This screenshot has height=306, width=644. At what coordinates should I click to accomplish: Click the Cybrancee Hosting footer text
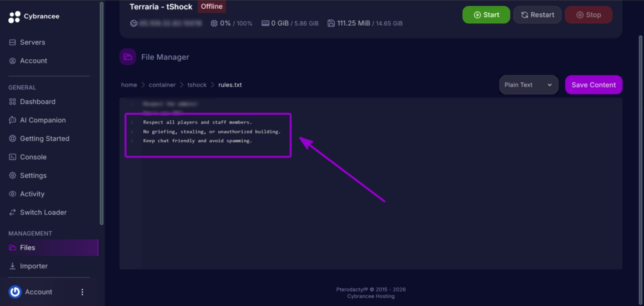point(371,296)
